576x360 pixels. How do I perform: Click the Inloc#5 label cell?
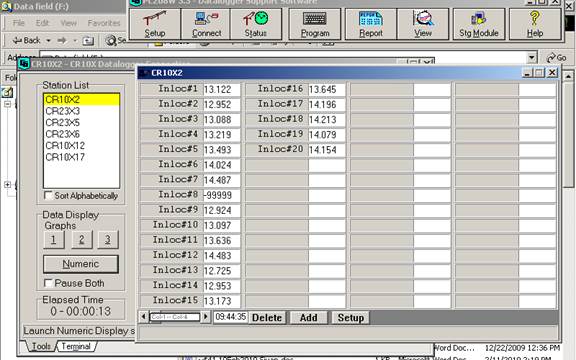click(x=171, y=150)
